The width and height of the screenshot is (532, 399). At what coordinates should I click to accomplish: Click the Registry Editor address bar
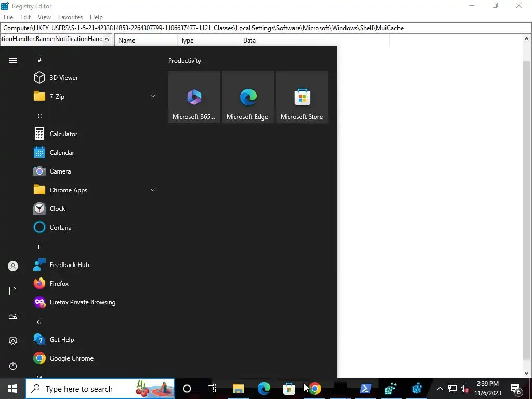(265, 28)
